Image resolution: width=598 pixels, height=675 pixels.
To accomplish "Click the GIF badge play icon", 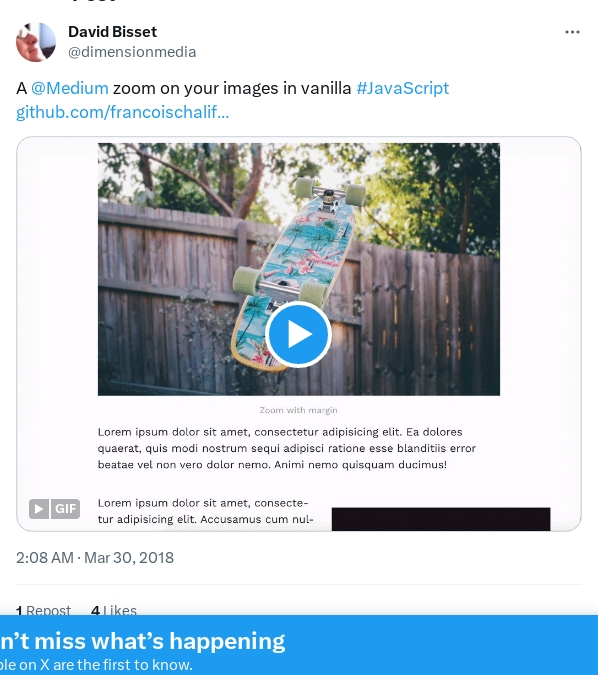I will tap(39, 509).
